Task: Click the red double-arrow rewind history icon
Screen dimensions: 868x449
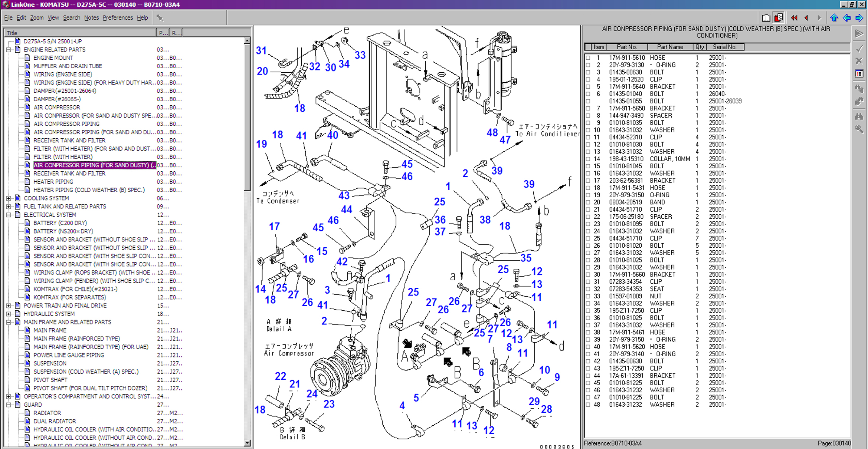Action: pyautogui.click(x=794, y=18)
